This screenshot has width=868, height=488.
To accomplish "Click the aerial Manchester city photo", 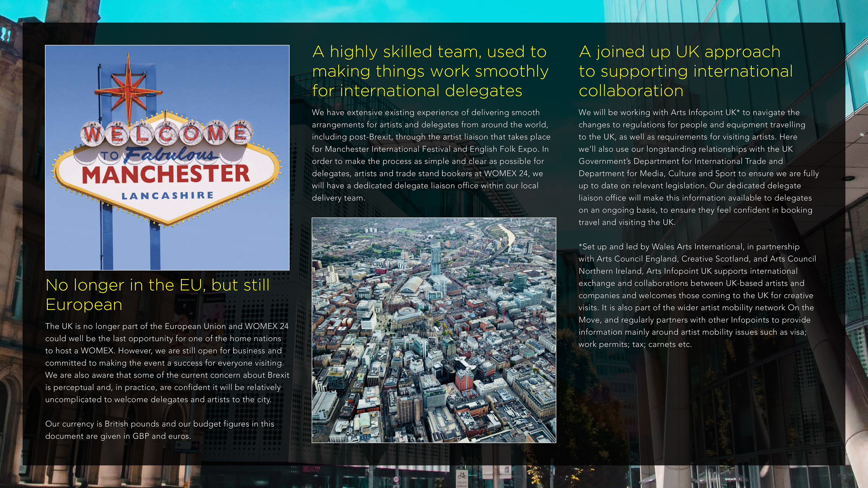I will point(434,330).
